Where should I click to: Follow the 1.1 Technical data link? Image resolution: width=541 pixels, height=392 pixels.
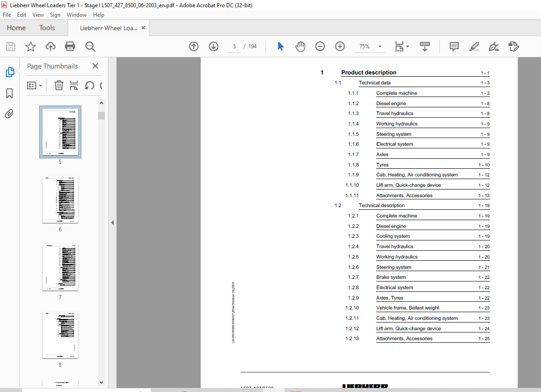(x=374, y=83)
